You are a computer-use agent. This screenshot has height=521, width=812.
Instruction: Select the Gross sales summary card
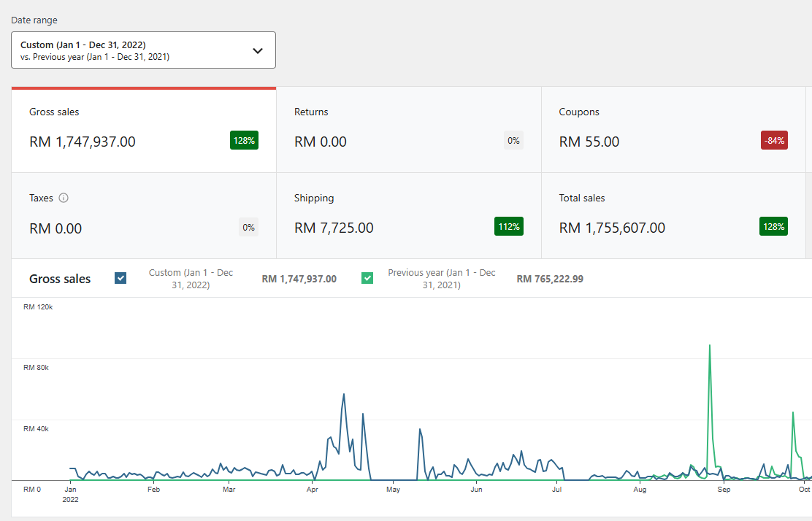144,130
